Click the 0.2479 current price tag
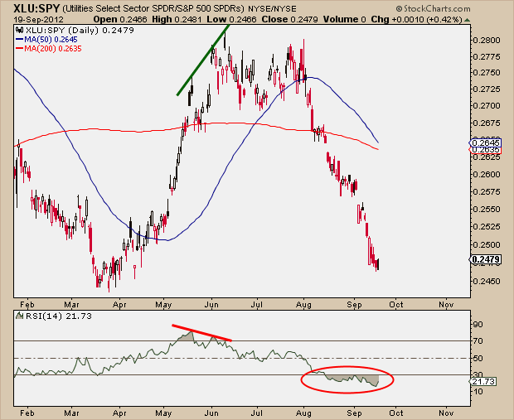 click(486, 259)
